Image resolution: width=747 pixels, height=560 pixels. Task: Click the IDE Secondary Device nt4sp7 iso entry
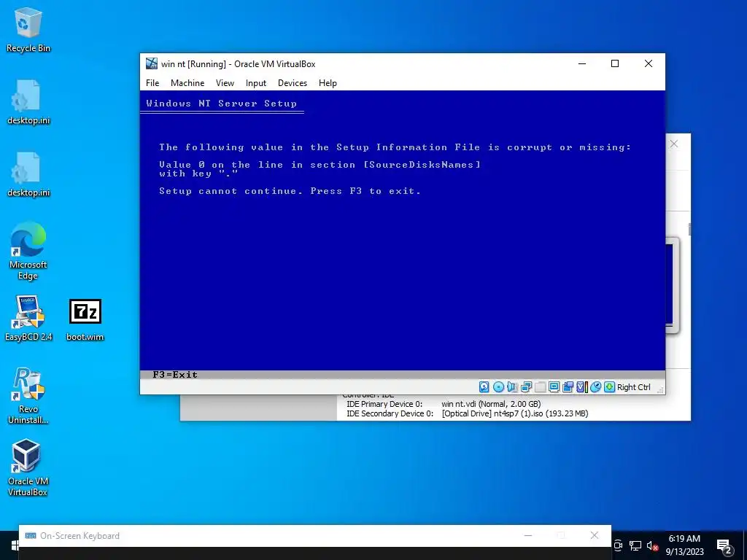(x=468, y=413)
